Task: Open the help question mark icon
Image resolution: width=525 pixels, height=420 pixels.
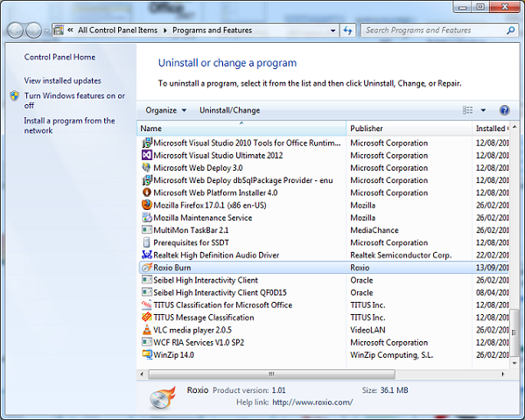Action: tap(504, 110)
